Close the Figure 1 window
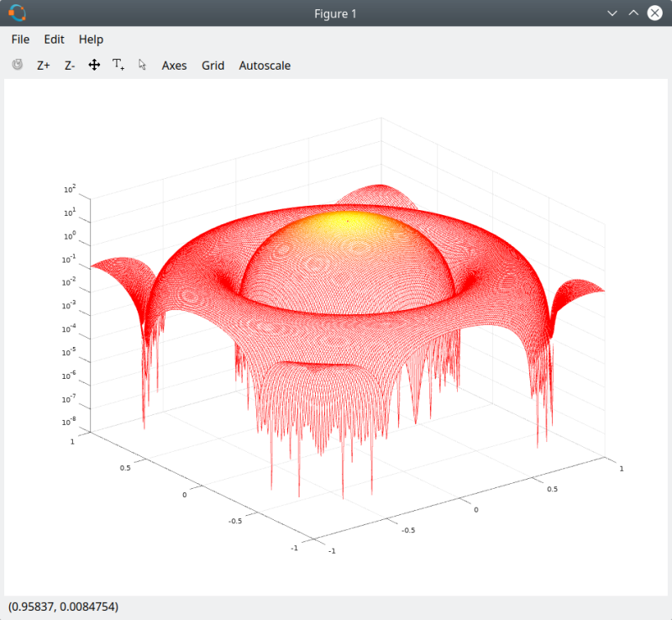 (x=654, y=13)
